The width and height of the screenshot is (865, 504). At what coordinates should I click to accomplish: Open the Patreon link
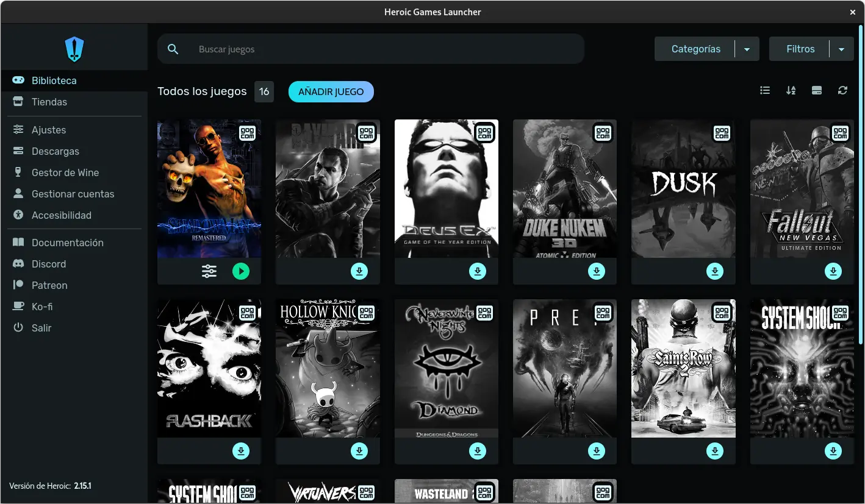(x=74, y=285)
